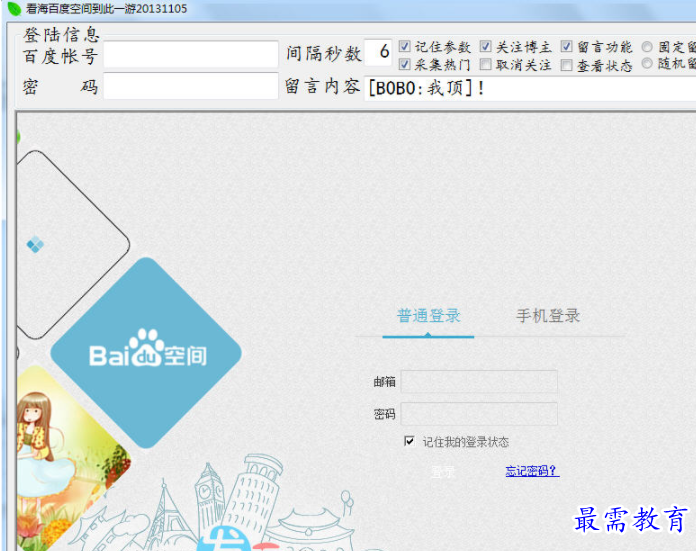Click the 登陆信息 group label
This screenshot has height=551, width=696.
click(x=61, y=35)
